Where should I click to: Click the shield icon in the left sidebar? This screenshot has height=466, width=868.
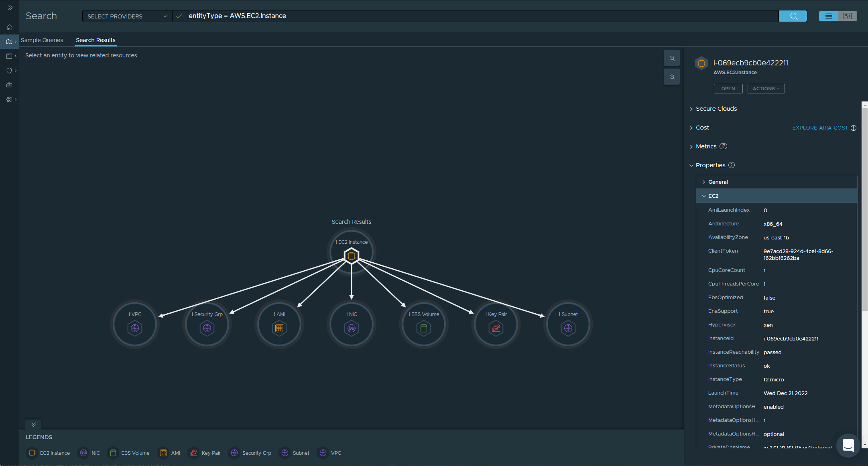[8, 71]
